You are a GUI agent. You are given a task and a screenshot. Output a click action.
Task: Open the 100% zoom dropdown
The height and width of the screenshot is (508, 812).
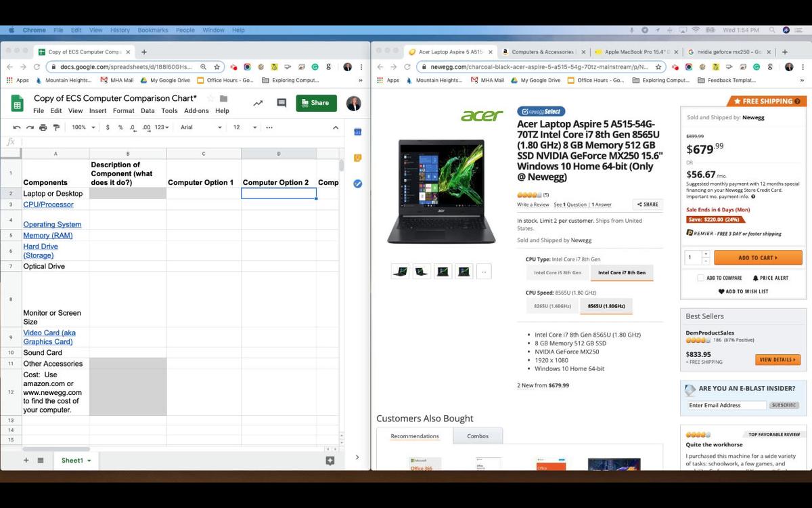coord(83,127)
